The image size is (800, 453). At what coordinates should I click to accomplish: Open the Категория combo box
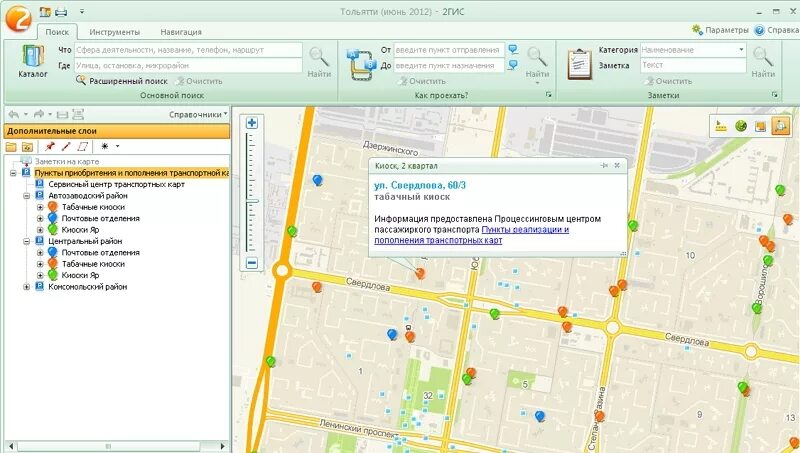[x=693, y=50]
